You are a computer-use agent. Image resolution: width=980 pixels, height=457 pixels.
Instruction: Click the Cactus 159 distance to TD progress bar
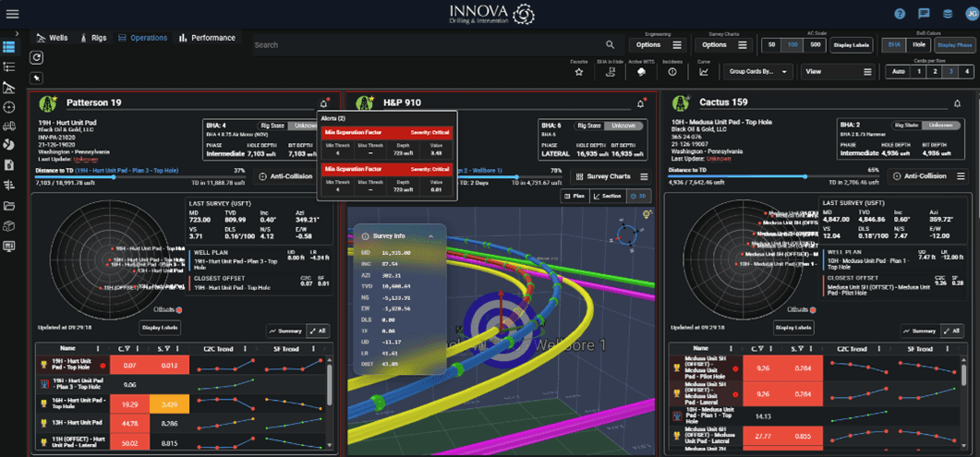[x=773, y=176]
